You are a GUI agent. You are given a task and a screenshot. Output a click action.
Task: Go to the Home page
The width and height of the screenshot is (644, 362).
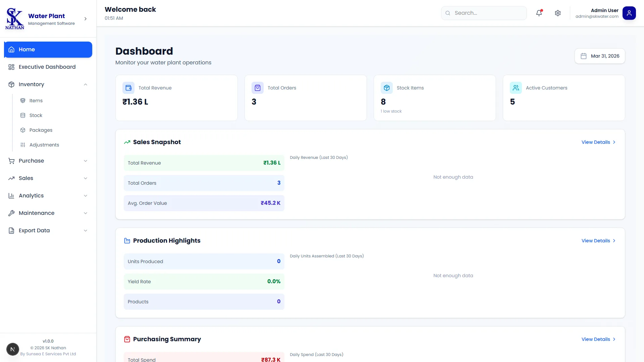(48, 50)
